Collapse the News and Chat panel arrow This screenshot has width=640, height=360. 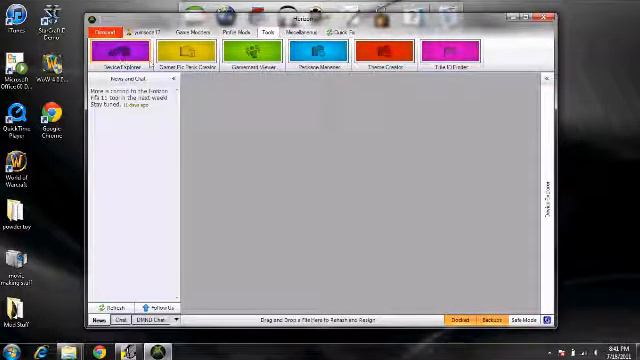(174, 78)
